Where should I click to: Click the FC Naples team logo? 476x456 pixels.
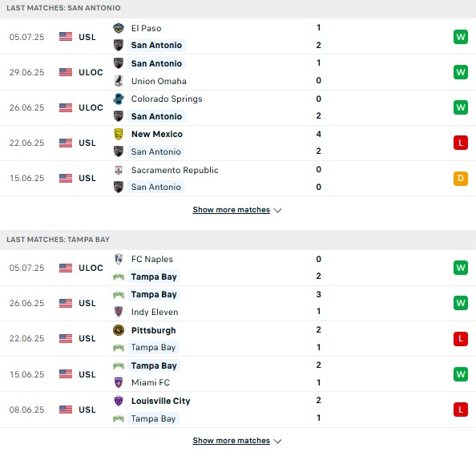pos(119,259)
